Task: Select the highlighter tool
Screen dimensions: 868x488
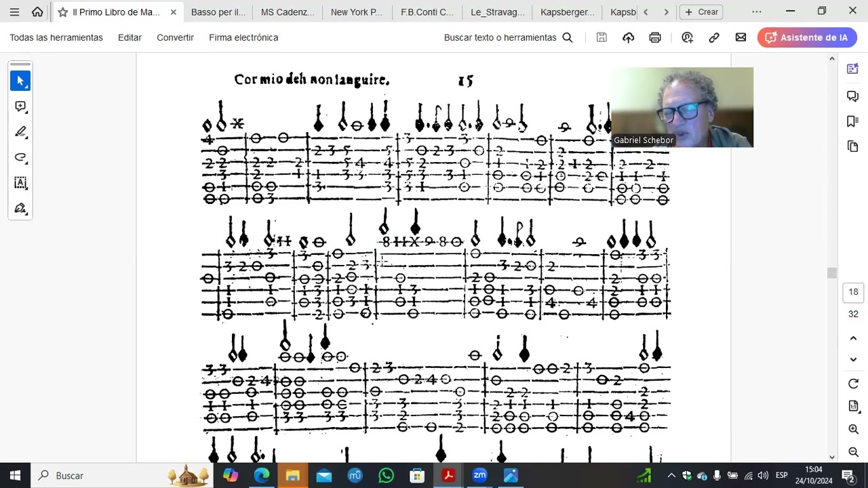Action: tap(20, 131)
